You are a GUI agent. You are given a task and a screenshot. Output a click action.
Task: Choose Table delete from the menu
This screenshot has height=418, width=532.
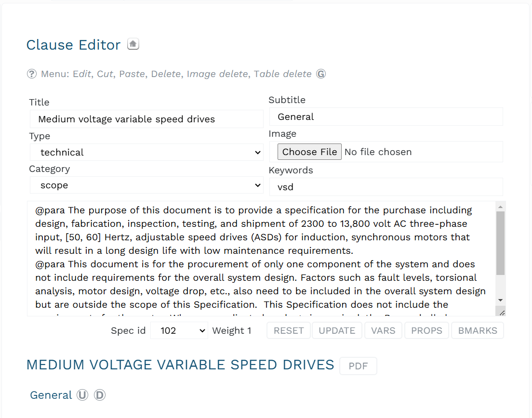pos(282,74)
